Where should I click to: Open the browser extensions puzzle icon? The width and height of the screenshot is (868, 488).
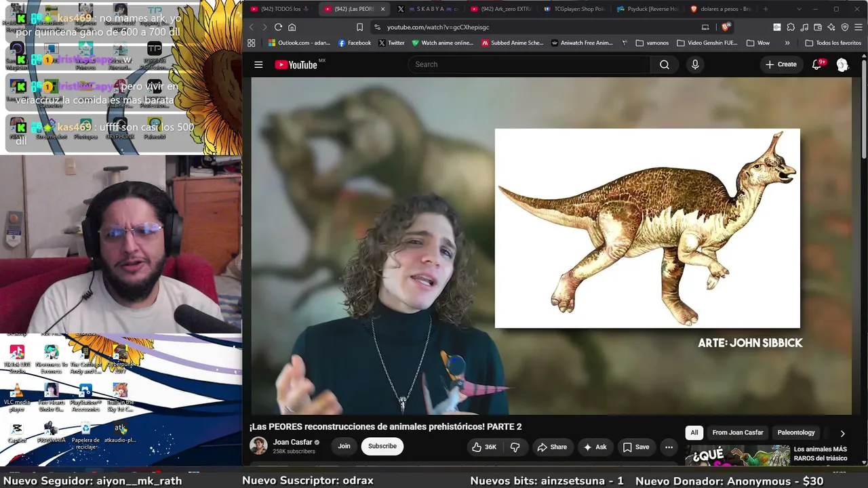tap(791, 27)
